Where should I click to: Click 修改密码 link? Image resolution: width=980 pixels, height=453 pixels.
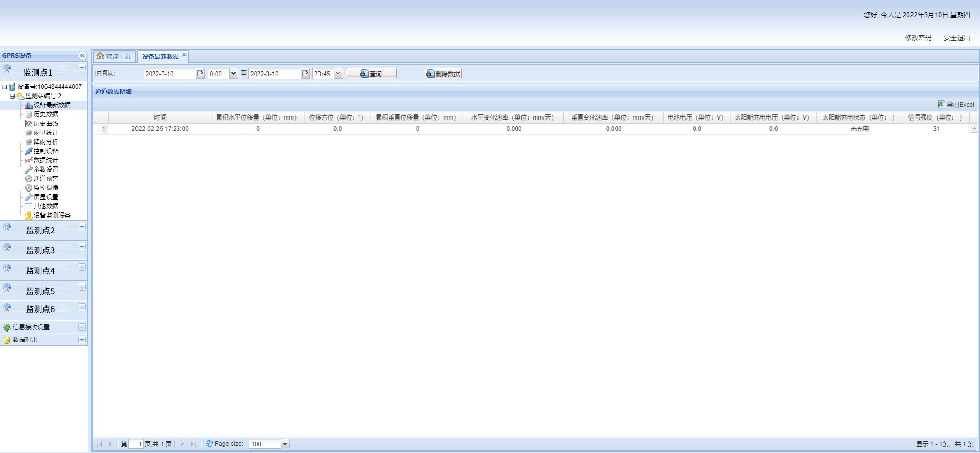pyautogui.click(x=918, y=38)
